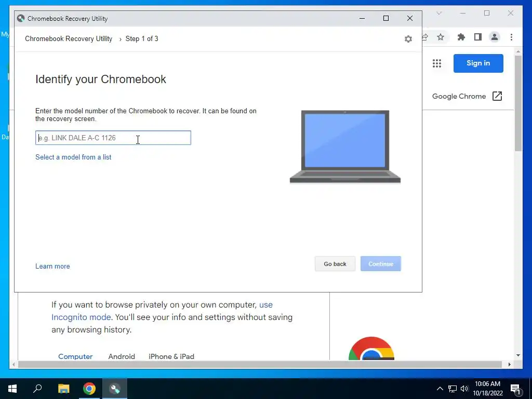The image size is (532, 399).
Task: Toggle Chrome's side panel icon
Action: [x=478, y=37]
